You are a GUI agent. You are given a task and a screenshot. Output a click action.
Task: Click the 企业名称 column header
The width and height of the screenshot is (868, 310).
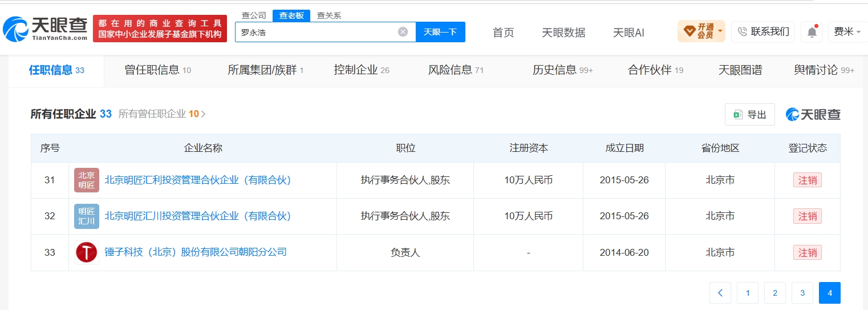pos(203,148)
